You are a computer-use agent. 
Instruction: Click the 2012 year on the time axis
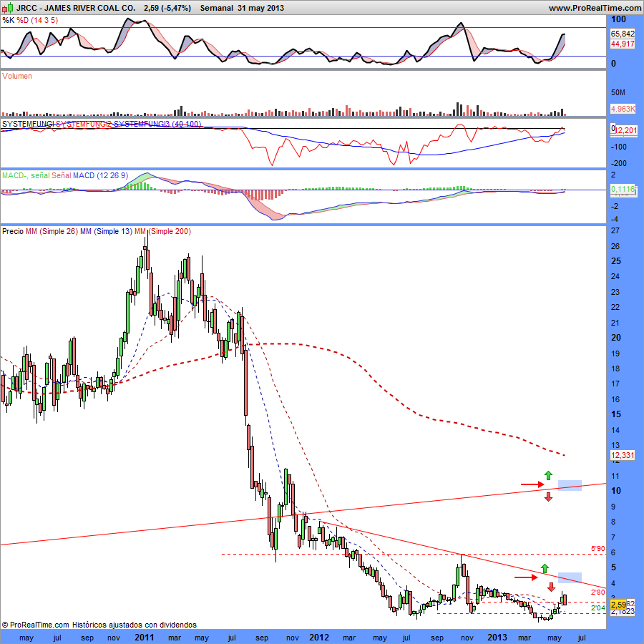[x=319, y=638]
